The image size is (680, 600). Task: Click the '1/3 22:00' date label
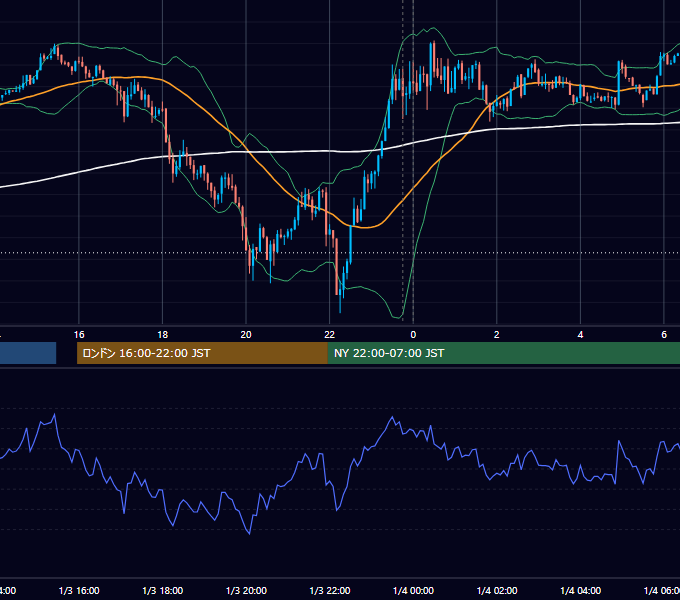click(330, 590)
